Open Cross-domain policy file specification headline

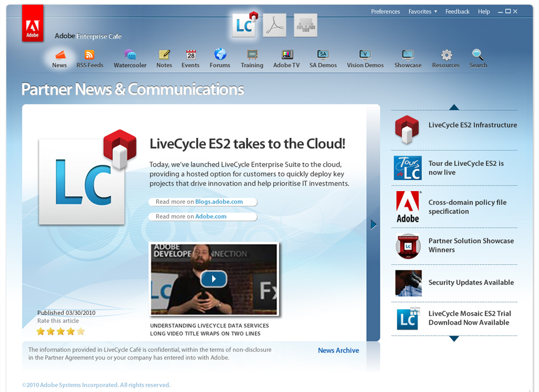[x=467, y=207]
